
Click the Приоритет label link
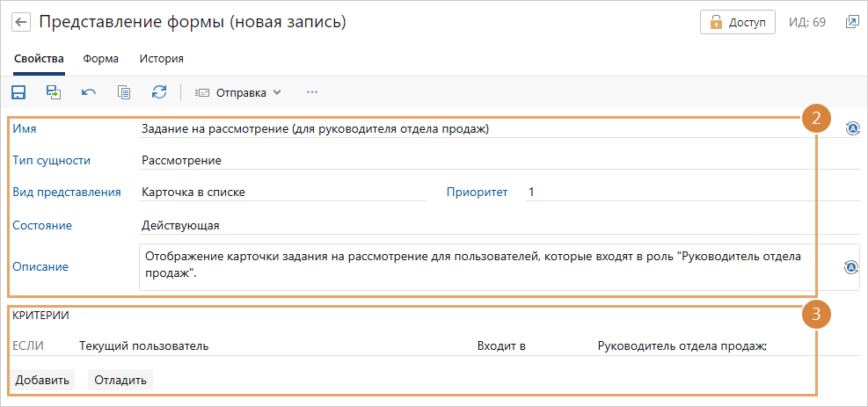tap(478, 193)
